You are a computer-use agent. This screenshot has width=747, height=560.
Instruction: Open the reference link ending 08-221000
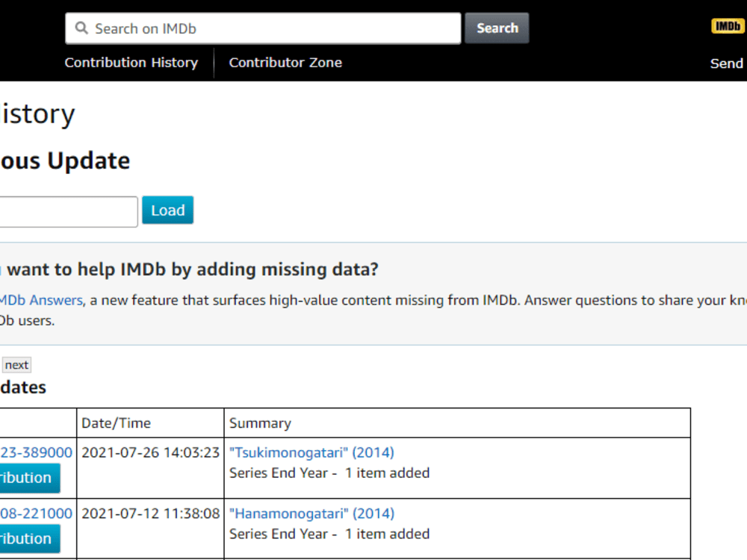[36, 514]
